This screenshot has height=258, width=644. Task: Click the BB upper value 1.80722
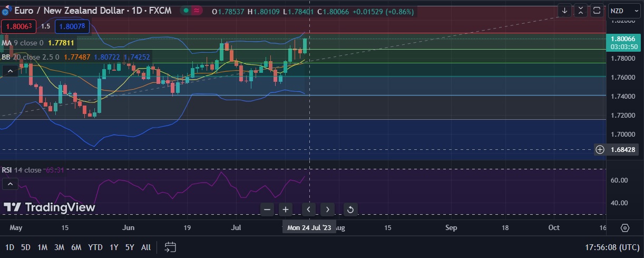tap(106, 57)
